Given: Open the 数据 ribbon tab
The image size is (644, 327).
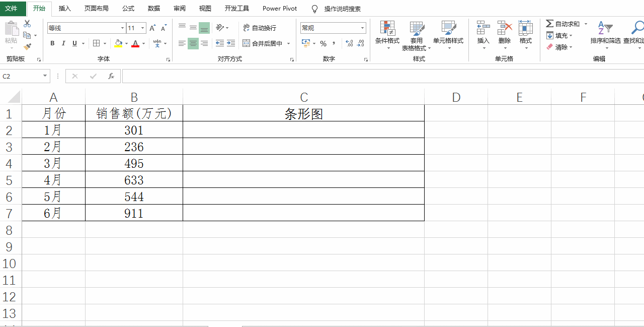Looking at the screenshot, I should click(153, 9).
